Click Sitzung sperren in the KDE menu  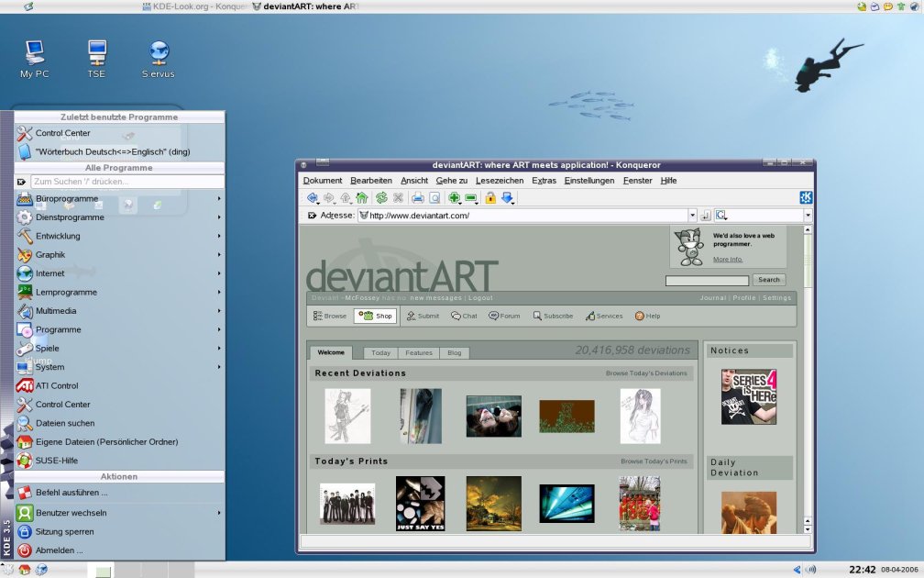(x=119, y=532)
